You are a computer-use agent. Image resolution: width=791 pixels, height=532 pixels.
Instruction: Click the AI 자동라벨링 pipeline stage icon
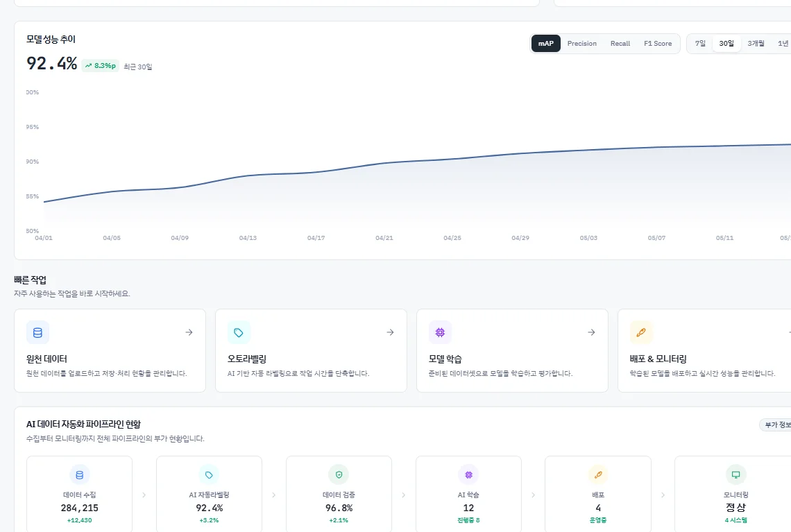[x=209, y=475]
